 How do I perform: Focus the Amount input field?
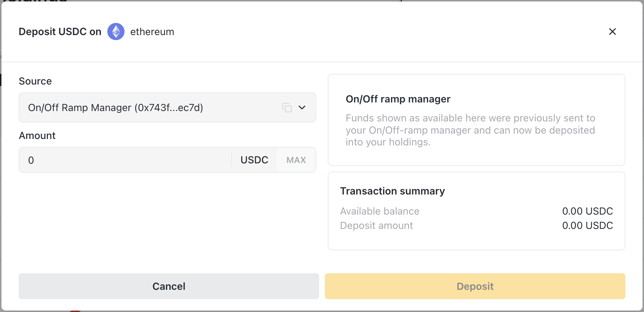125,160
